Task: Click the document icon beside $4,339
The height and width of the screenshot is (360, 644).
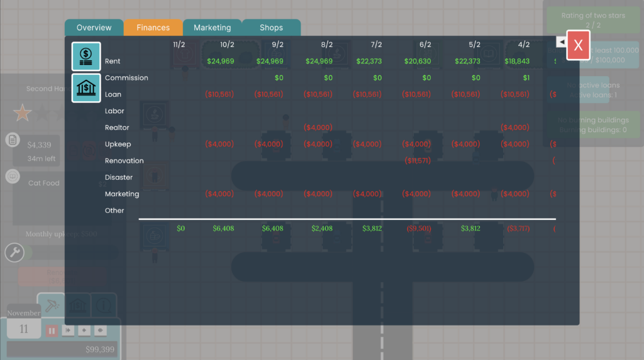Action: click(13, 139)
